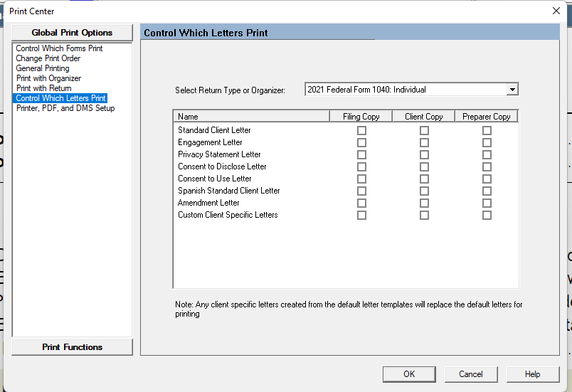Open Change Print Order option
This screenshot has width=572, height=392.
coord(48,58)
